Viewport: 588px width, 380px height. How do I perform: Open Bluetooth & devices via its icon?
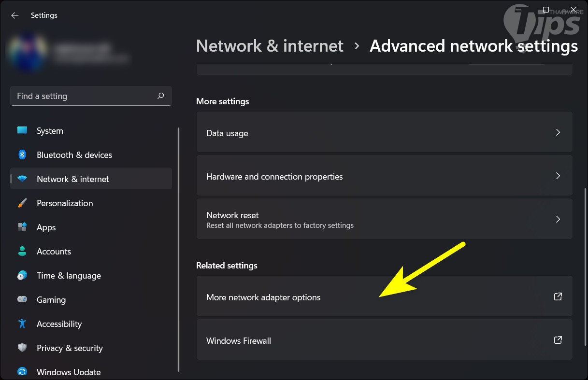coord(22,155)
